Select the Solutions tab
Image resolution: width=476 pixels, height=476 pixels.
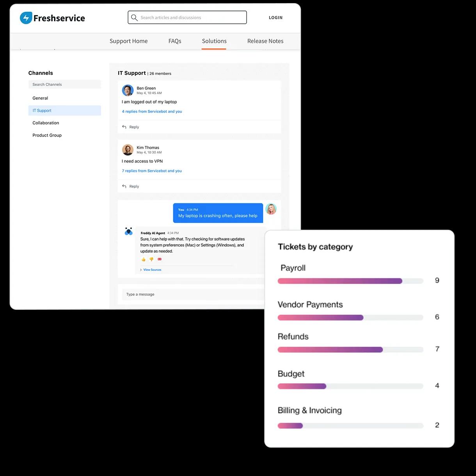[x=214, y=41]
